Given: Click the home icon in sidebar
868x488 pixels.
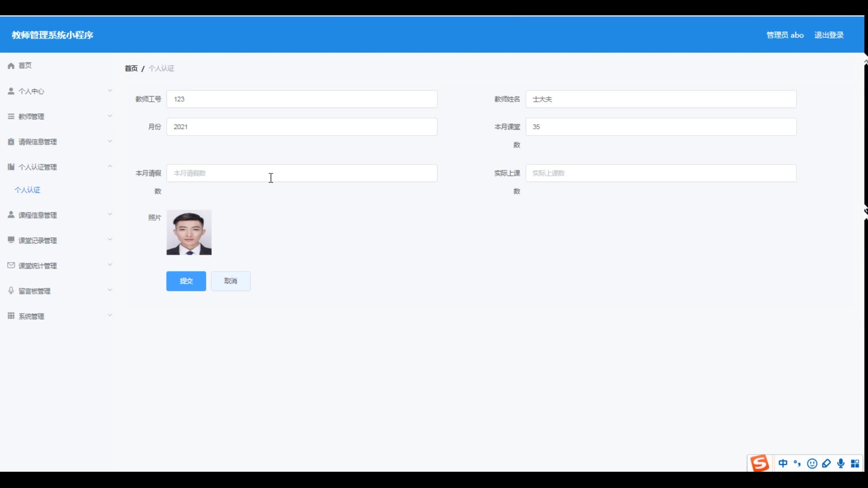Looking at the screenshot, I should (x=11, y=66).
